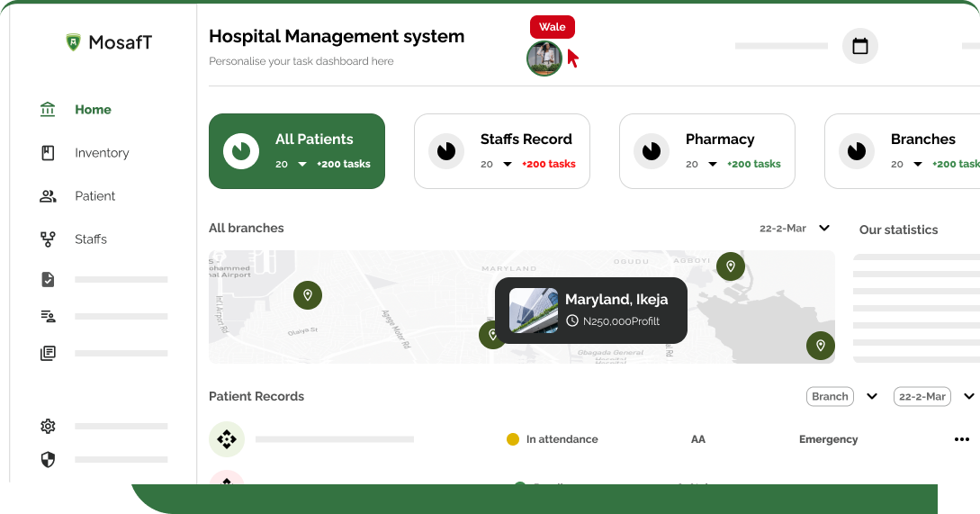The height and width of the screenshot is (514, 980).
Task: Open the calendar icon button
Action: pyautogui.click(x=860, y=46)
